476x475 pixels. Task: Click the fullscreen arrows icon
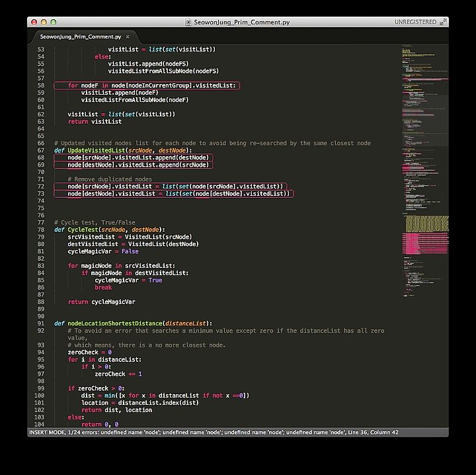pos(443,22)
